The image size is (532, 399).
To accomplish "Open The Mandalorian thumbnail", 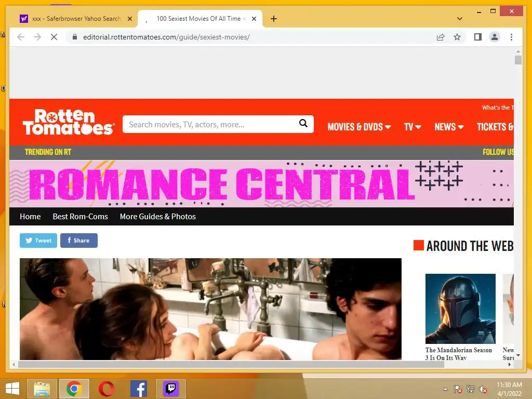I will coord(460,309).
